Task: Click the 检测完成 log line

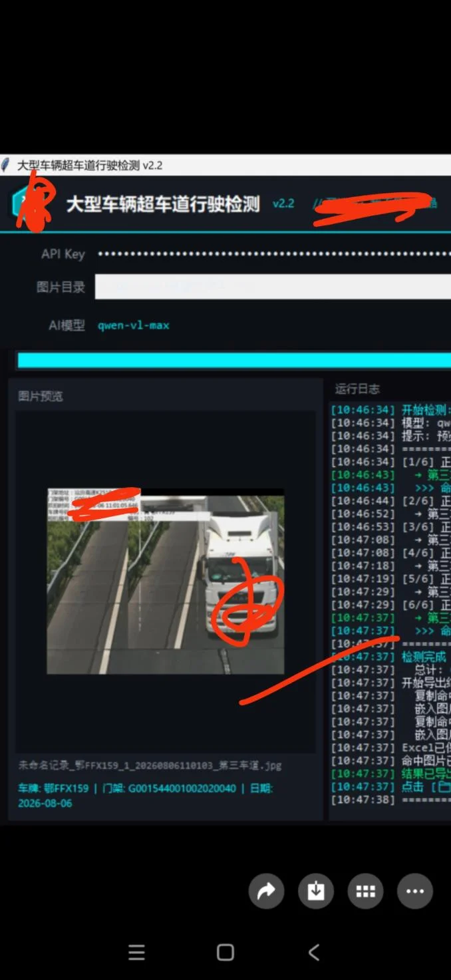Action: 390,657
